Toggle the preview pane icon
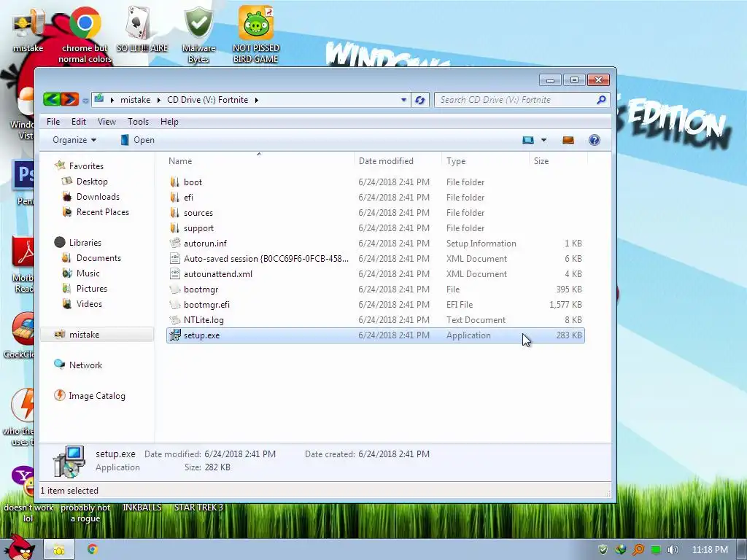The image size is (747, 560). tap(568, 140)
